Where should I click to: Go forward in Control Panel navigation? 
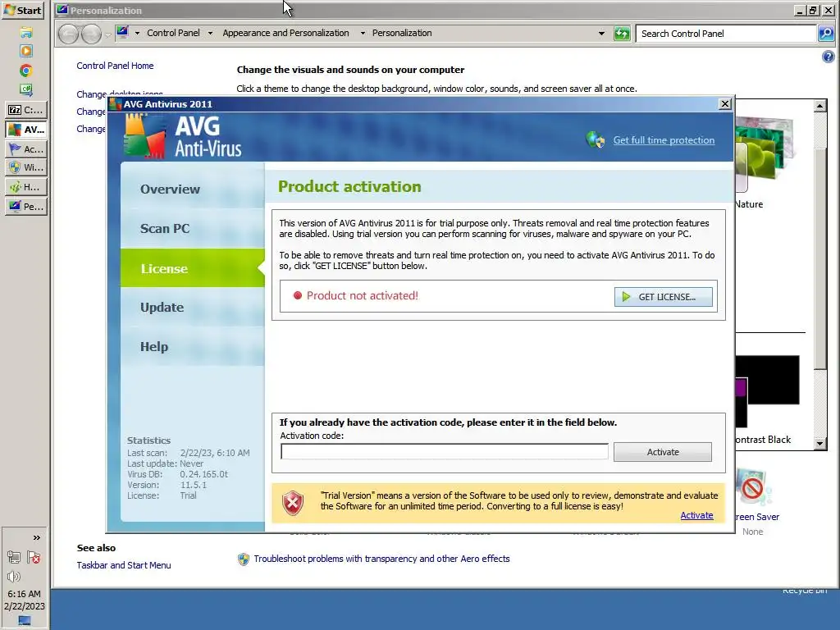point(91,34)
